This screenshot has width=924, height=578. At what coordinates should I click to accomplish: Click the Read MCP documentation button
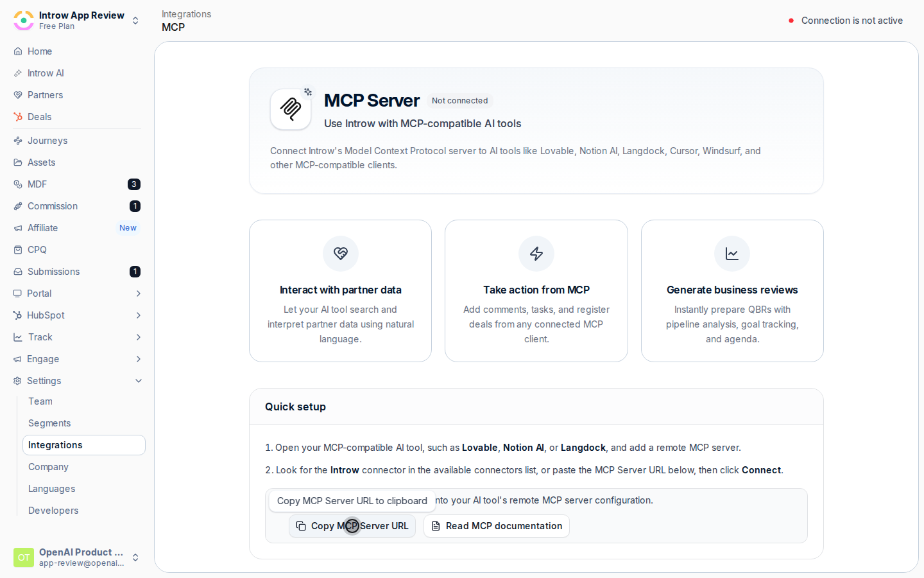[x=497, y=526]
